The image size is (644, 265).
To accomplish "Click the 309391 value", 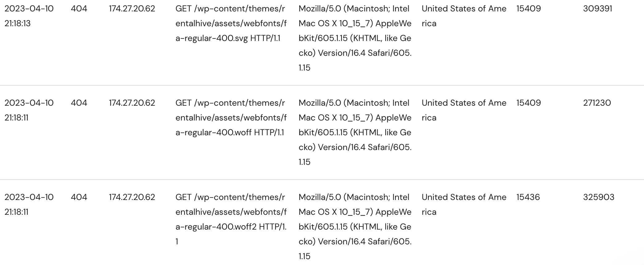I will point(597,9).
